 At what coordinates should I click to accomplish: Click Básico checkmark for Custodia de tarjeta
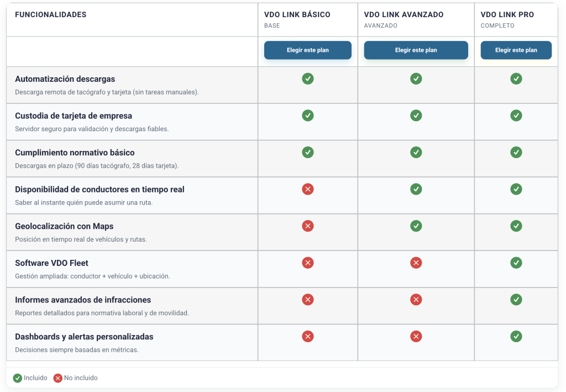(307, 116)
